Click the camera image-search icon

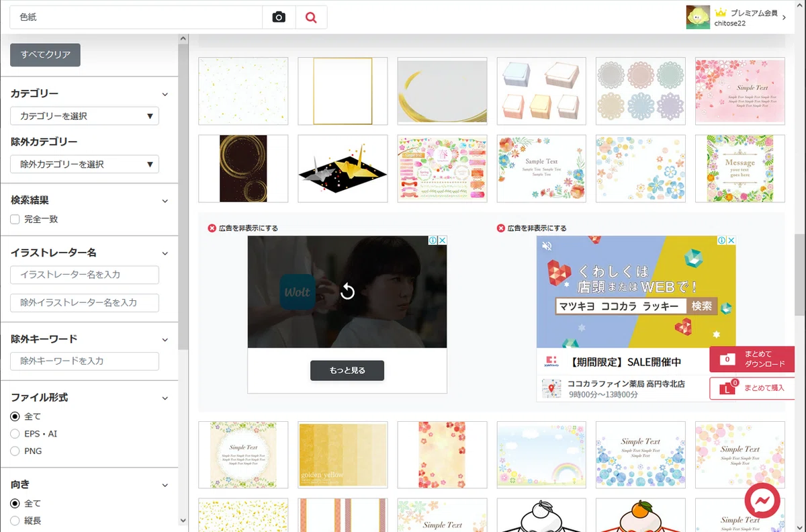(x=279, y=17)
